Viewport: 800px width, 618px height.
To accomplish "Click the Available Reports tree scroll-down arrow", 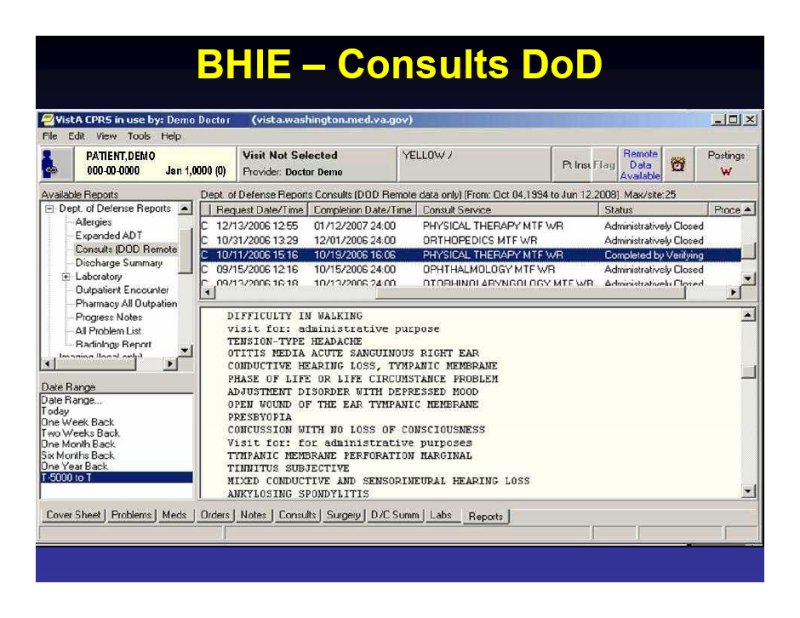I will (185, 350).
